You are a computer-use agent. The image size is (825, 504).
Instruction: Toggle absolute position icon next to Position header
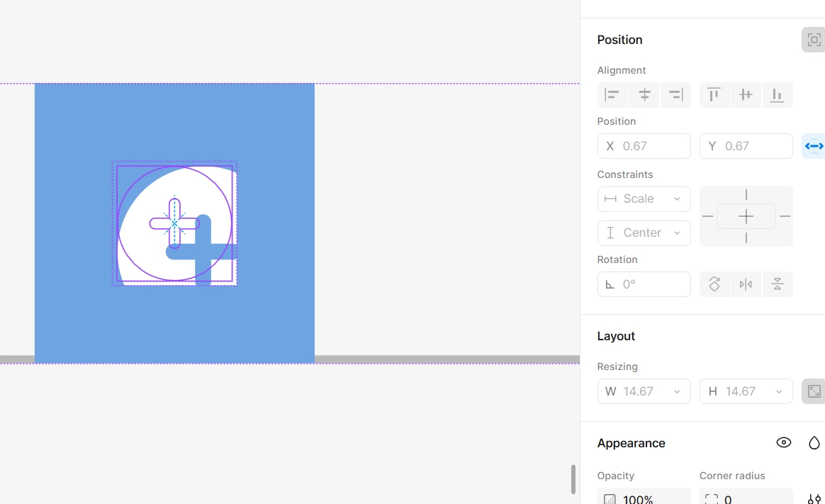[x=814, y=40]
